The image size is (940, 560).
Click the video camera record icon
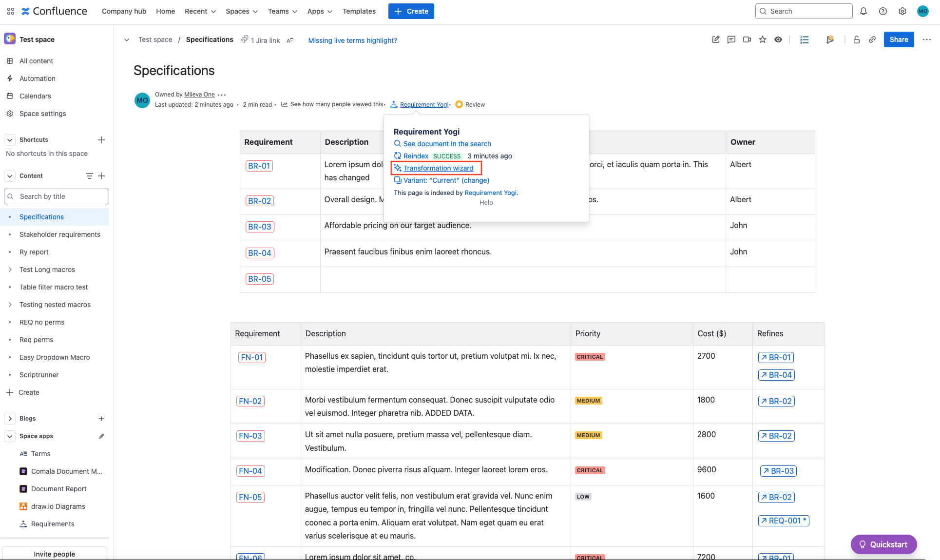point(747,39)
